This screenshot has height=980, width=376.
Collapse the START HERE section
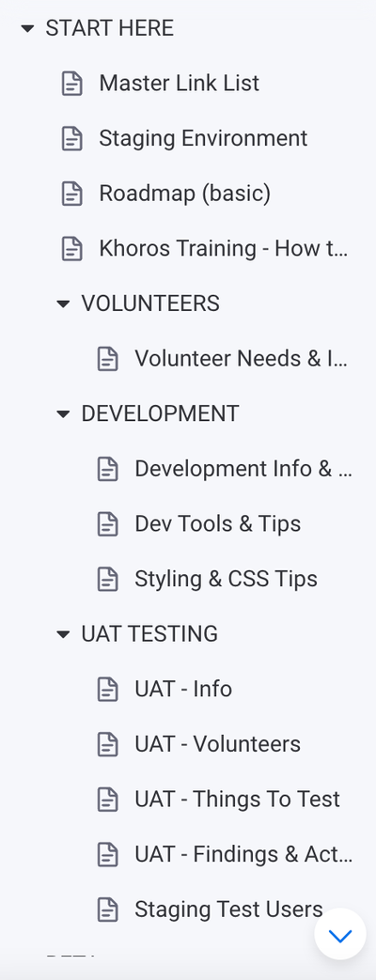pyautogui.click(x=27, y=28)
